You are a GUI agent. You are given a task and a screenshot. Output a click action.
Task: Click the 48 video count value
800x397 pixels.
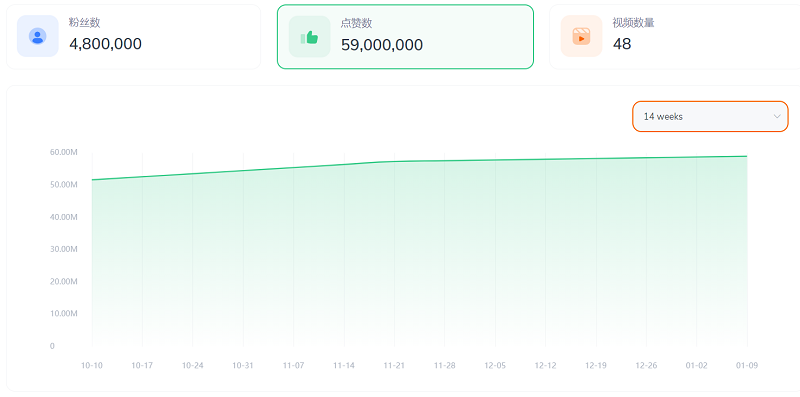coord(622,44)
